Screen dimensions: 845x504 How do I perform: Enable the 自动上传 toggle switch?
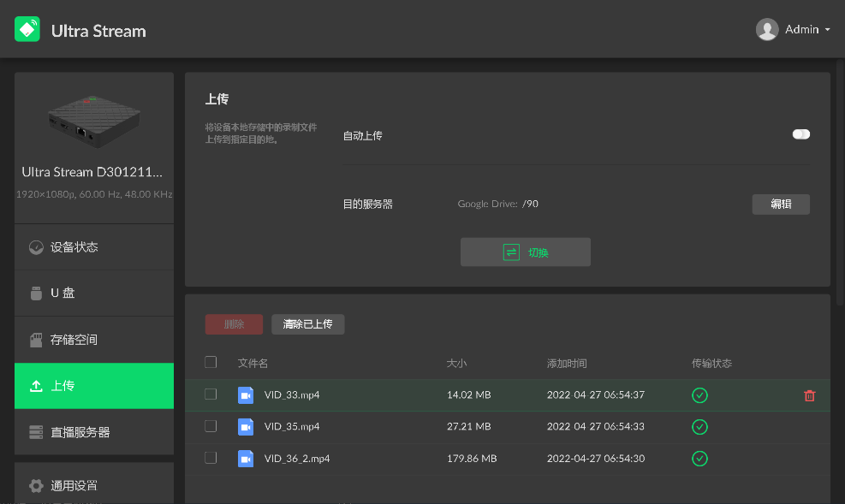tap(800, 134)
